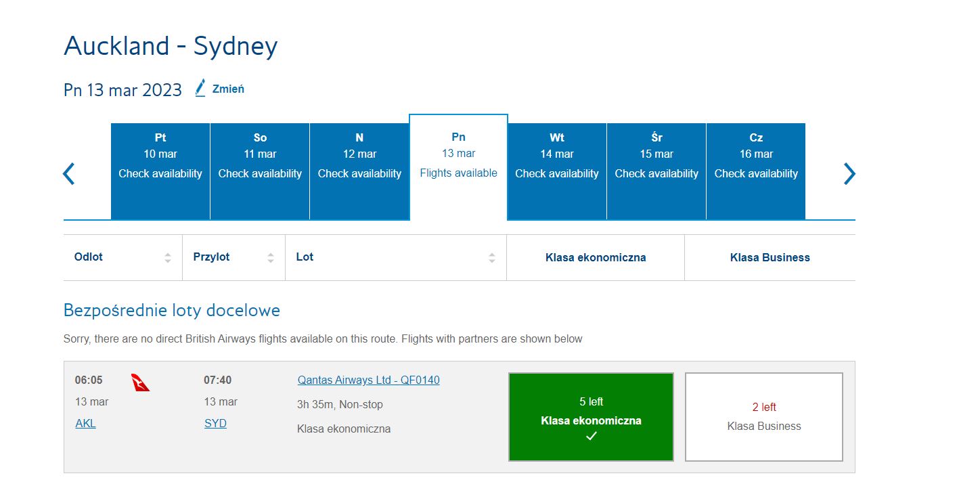This screenshot has height=482, width=980.
Task: Click the pencil edit icon beside the date
Action: pos(200,88)
